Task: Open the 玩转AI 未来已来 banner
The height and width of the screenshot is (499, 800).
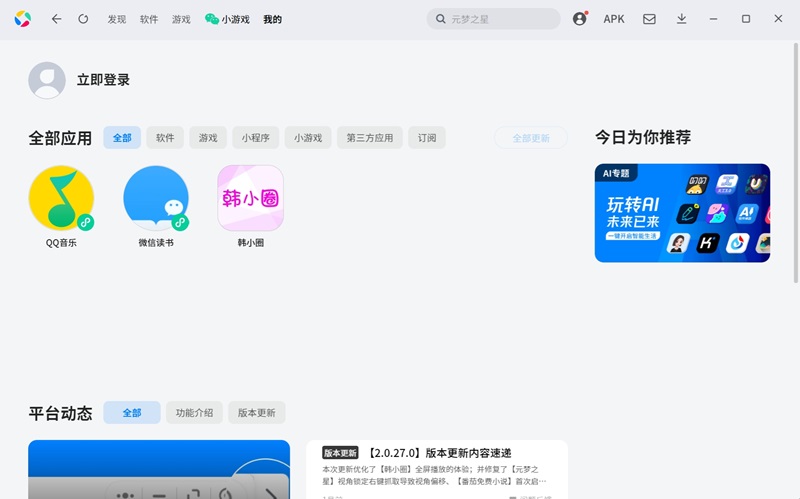Action: click(682, 213)
